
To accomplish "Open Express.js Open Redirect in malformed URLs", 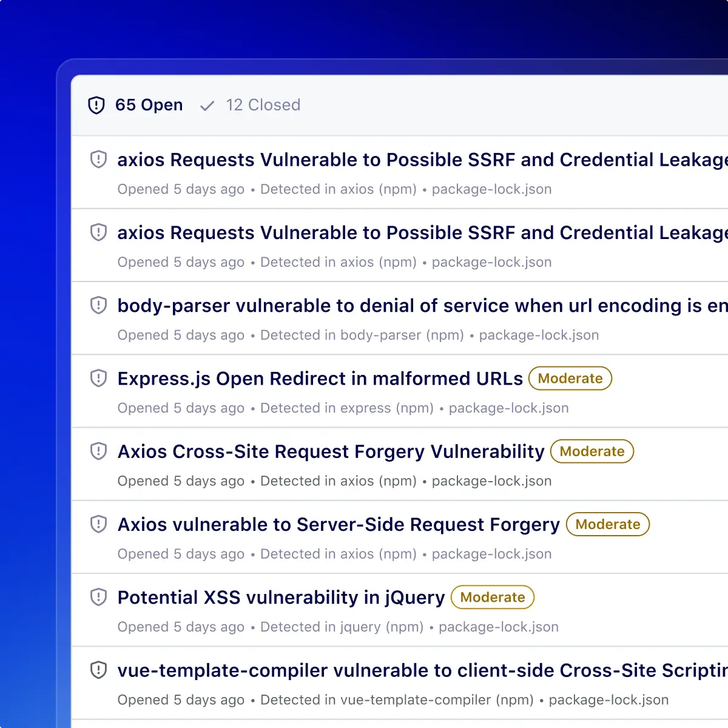I will coord(320,379).
